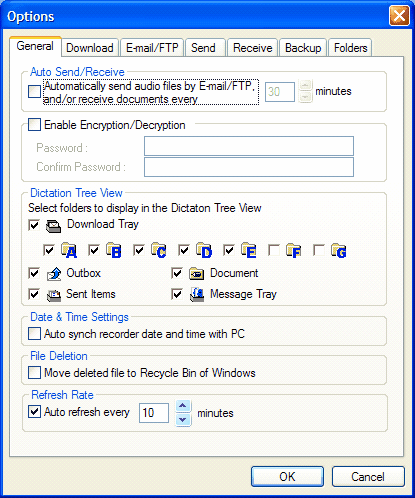Screen dimensions: 415x498
Task: Click the Message Tray icon
Action: pyautogui.click(x=197, y=295)
